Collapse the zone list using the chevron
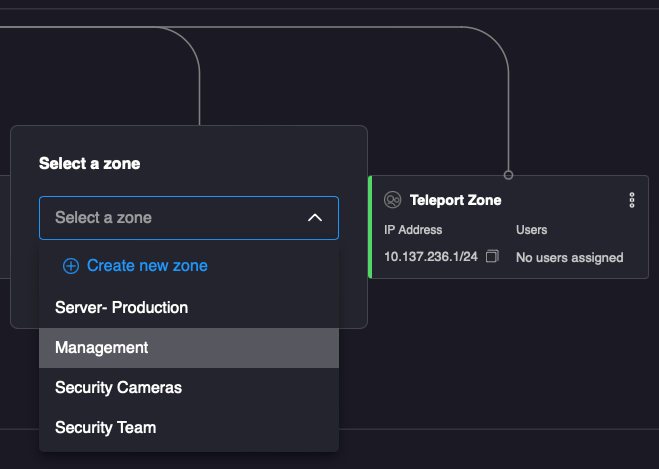Screen dimensions: 659x469 [315, 218]
